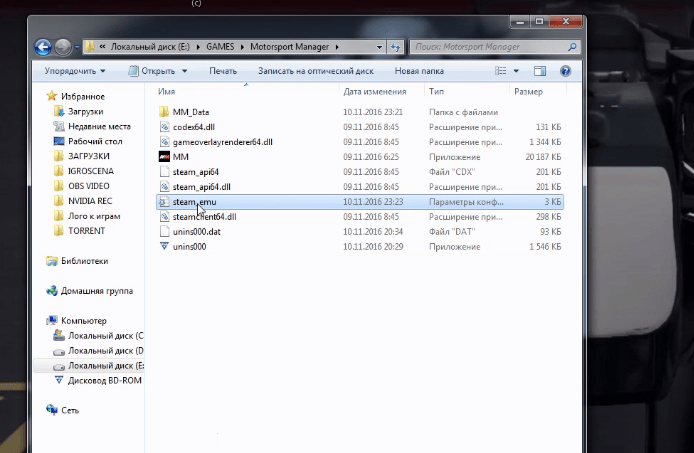Create a new folder with Новая папка
The height and width of the screenshot is (453, 694).
(x=419, y=71)
